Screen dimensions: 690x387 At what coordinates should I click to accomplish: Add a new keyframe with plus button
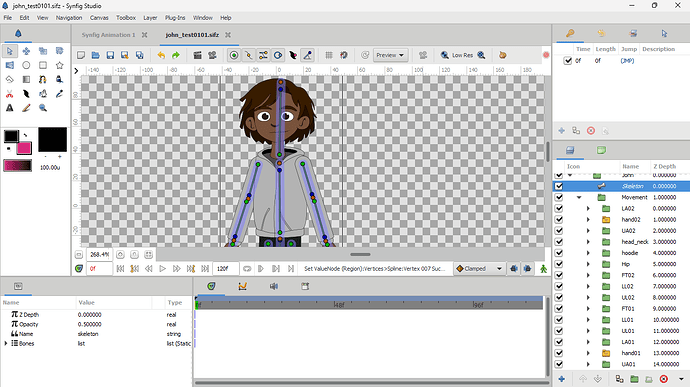point(562,131)
